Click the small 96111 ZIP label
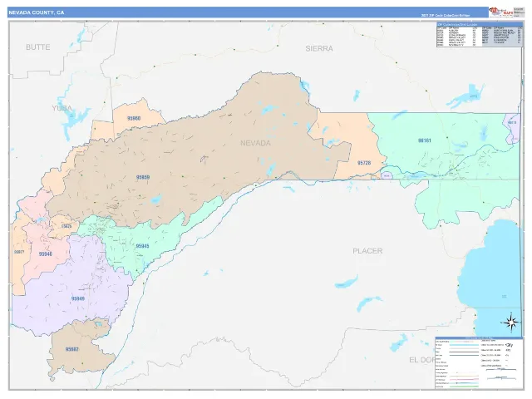Viewport: 532px width, 399px height. (x=512, y=123)
